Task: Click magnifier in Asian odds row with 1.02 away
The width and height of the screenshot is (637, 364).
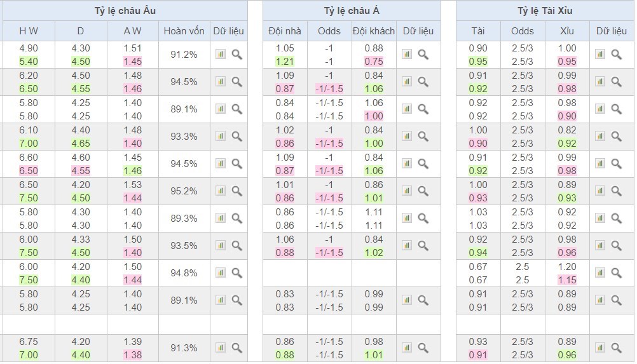Action: click(423, 246)
